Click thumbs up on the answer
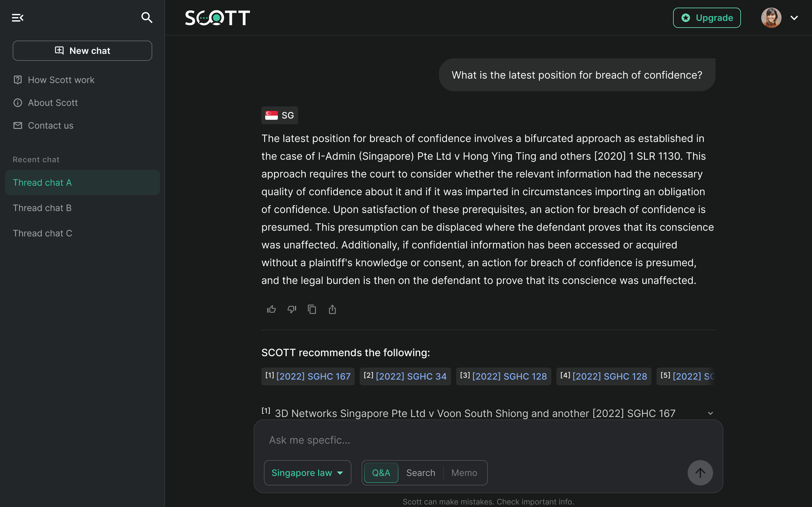812x507 pixels. 271,309
